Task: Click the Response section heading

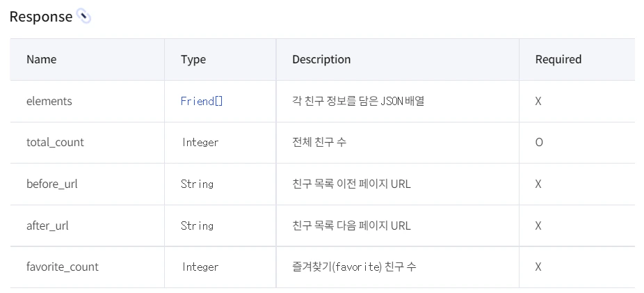Action: coord(40,17)
